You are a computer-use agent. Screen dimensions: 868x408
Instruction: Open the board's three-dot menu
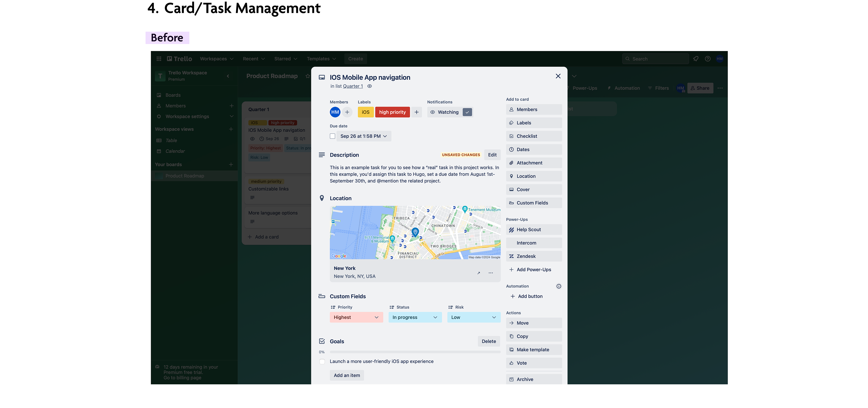pyautogui.click(x=720, y=88)
